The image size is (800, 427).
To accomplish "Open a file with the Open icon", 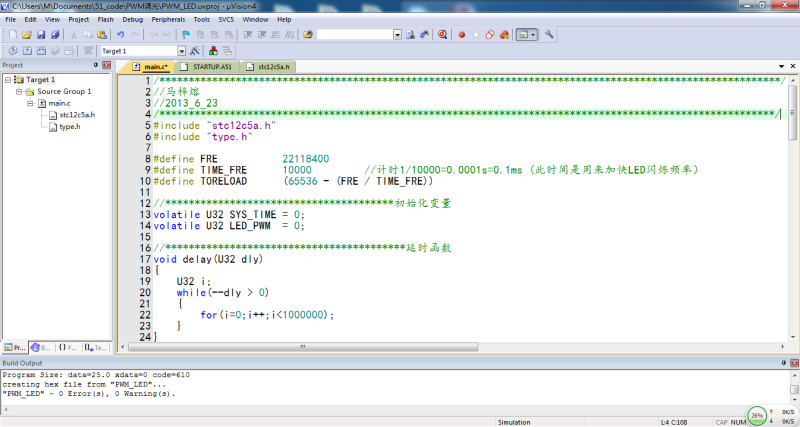I will (26, 34).
